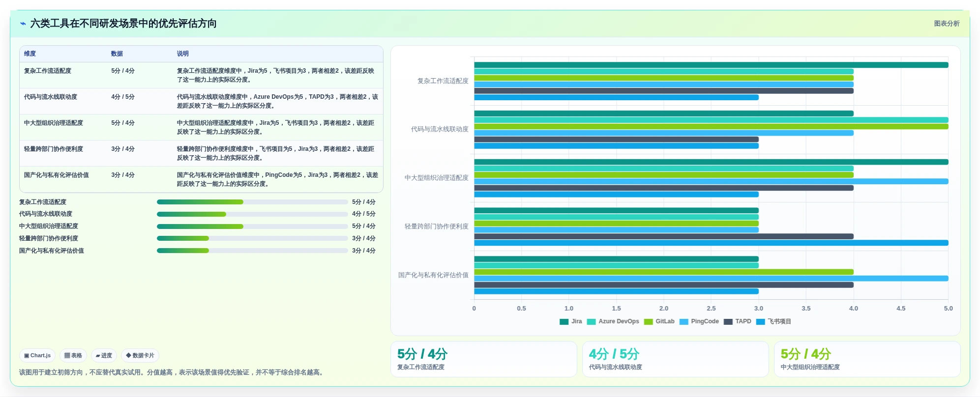The width and height of the screenshot is (980, 397).
Task: Click the x-axis tick 5.0
Action: [x=948, y=309]
